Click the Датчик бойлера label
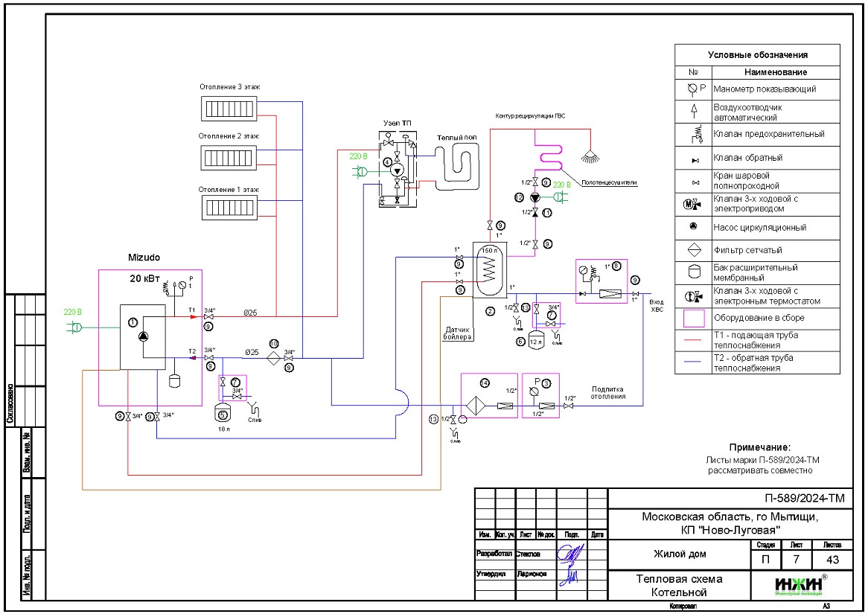868x614 pixels. 458,333
